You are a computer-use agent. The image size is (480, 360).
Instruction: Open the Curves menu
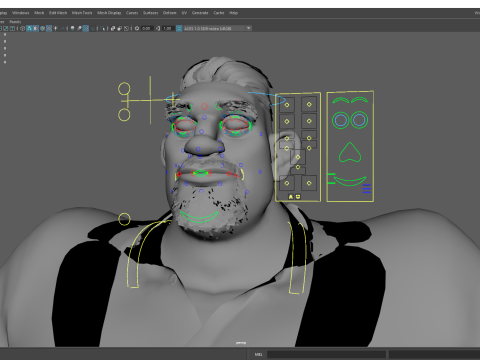click(132, 13)
